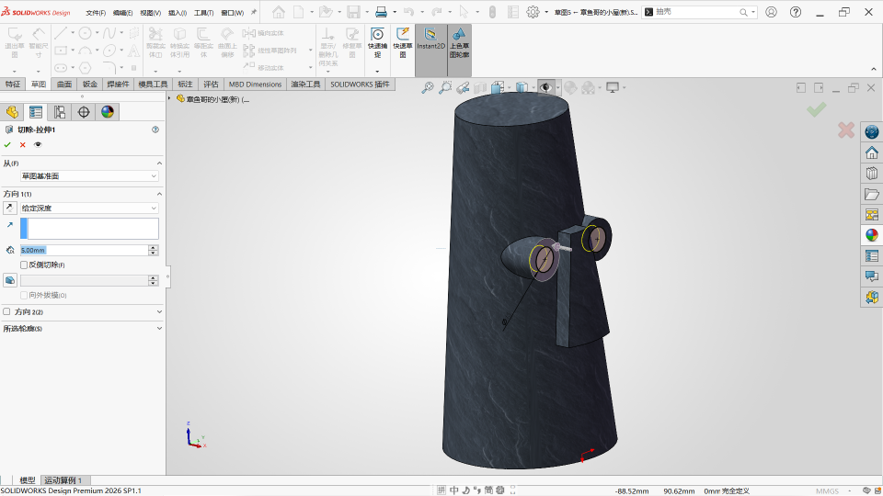Click the zoom to fit magnifier icon
The height and width of the screenshot is (496, 883).
click(427, 88)
